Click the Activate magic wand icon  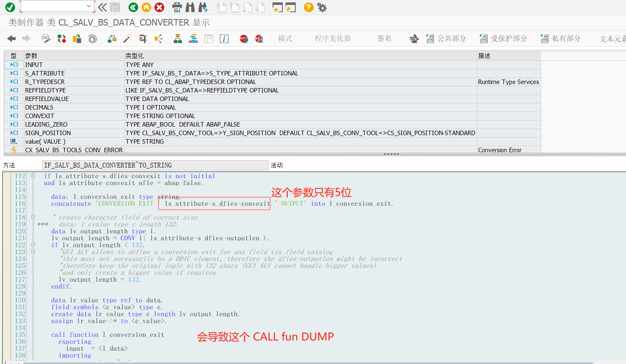tap(128, 39)
